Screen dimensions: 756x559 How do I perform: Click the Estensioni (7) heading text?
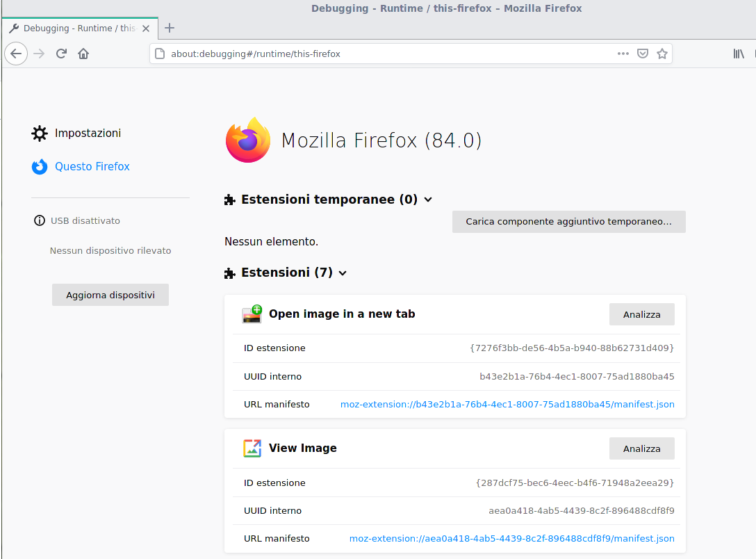(x=287, y=273)
